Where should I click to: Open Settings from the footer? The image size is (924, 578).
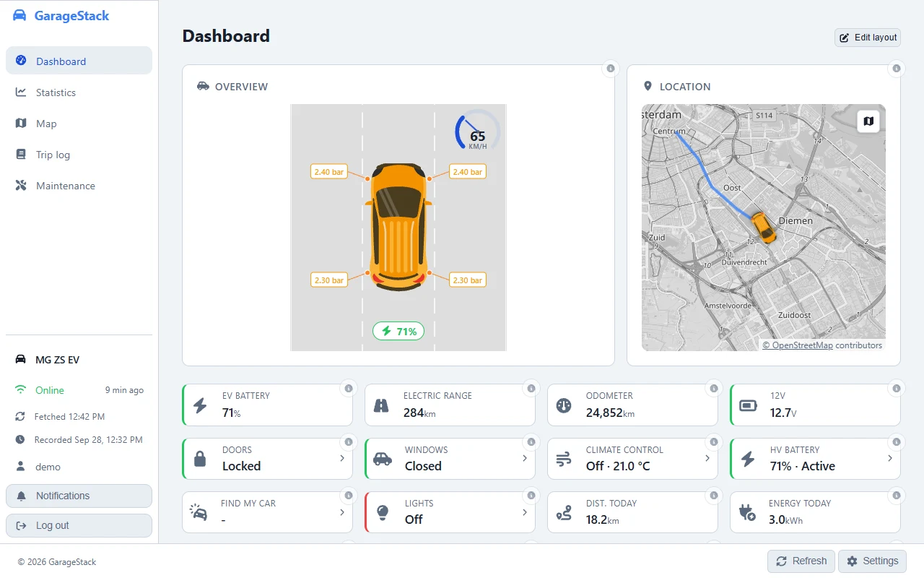click(x=872, y=561)
